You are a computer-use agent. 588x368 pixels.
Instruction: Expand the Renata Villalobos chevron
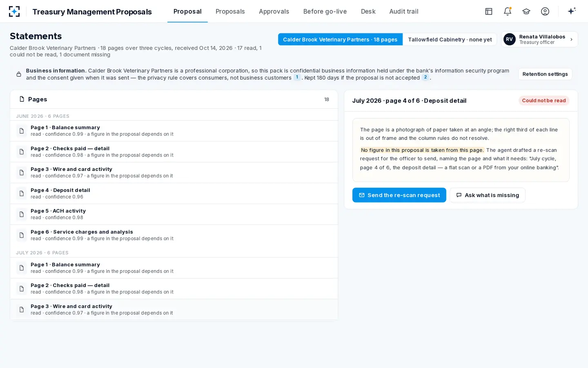[571, 40]
